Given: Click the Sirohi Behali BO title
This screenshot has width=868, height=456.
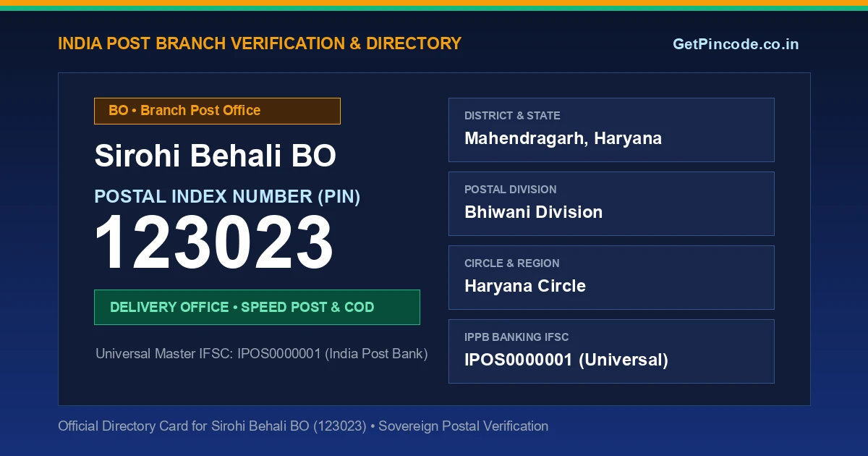Looking at the screenshot, I should point(216,156).
